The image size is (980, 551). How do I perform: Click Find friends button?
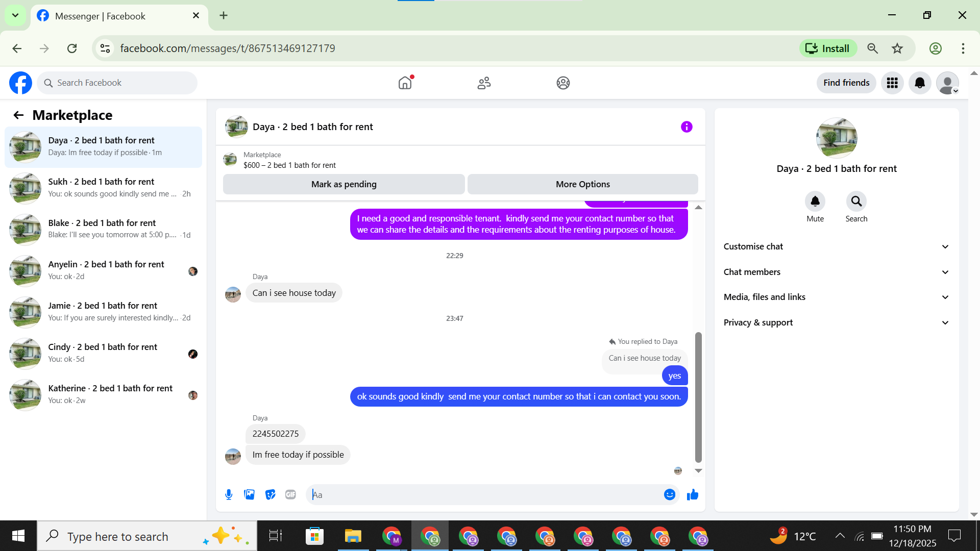(846, 83)
